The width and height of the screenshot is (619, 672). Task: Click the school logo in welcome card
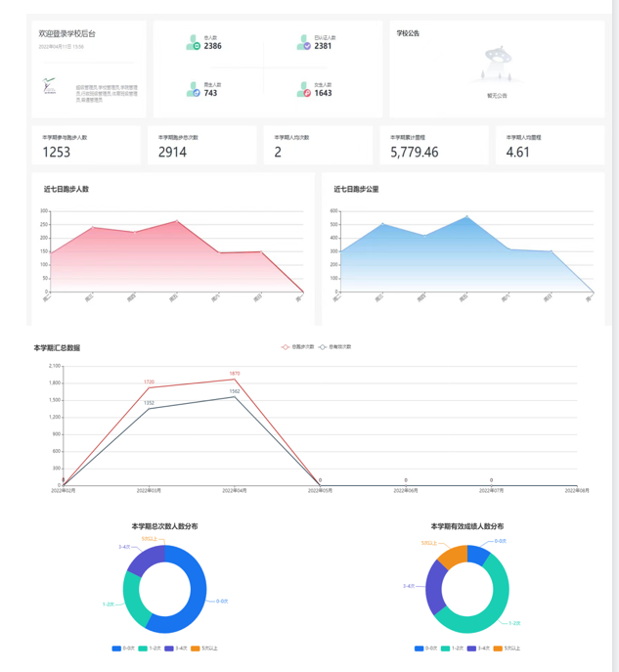click(50, 85)
